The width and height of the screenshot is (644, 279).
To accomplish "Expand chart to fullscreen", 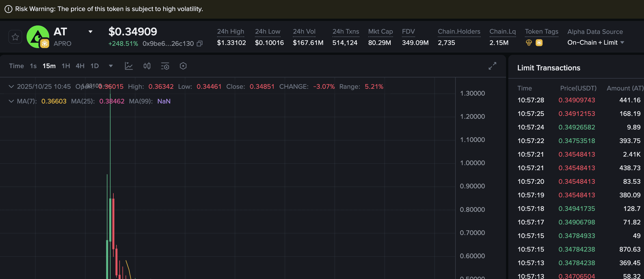I will (x=492, y=66).
